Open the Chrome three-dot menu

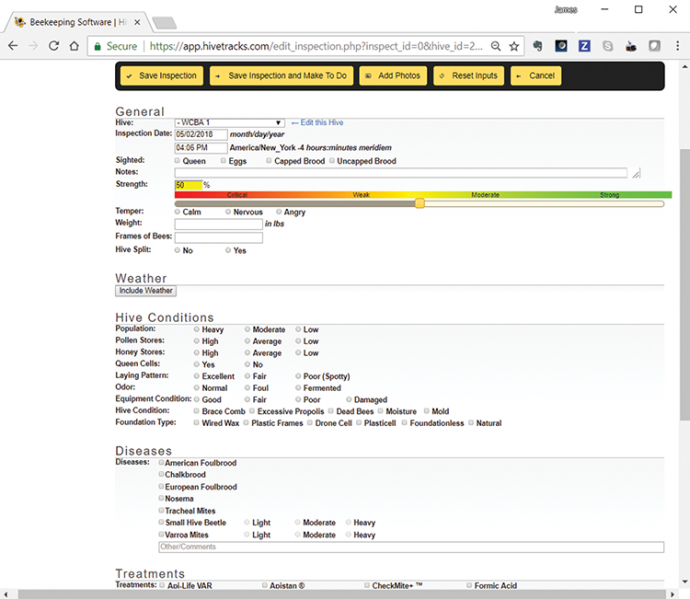[677, 46]
